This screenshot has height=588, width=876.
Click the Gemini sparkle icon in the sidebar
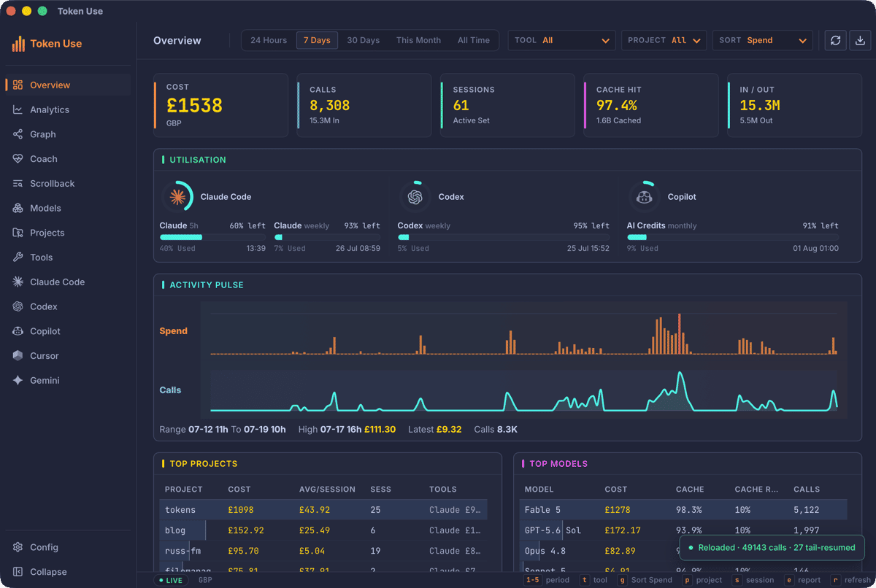pyautogui.click(x=18, y=381)
